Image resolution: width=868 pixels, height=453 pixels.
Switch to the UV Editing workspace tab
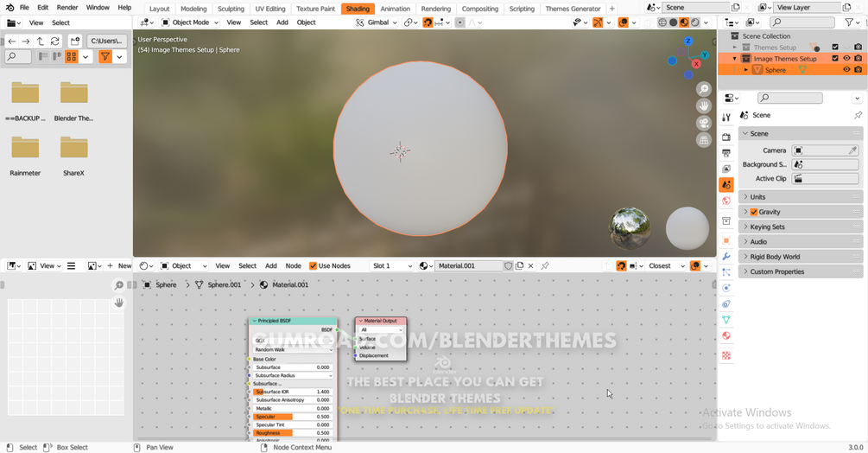[270, 9]
